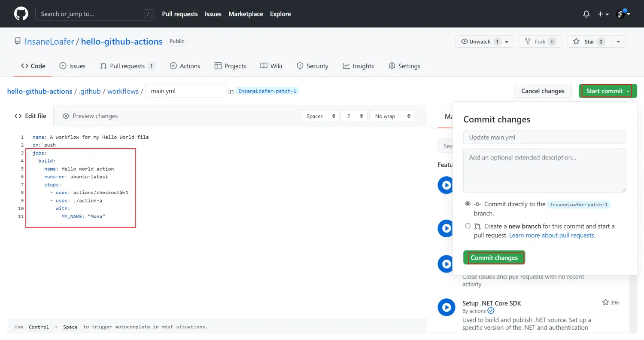Open the notifications bell
The height and width of the screenshot is (340, 644).
[586, 14]
